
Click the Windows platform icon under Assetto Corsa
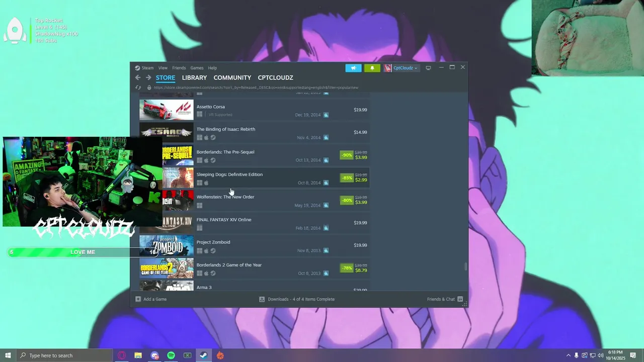200,115
